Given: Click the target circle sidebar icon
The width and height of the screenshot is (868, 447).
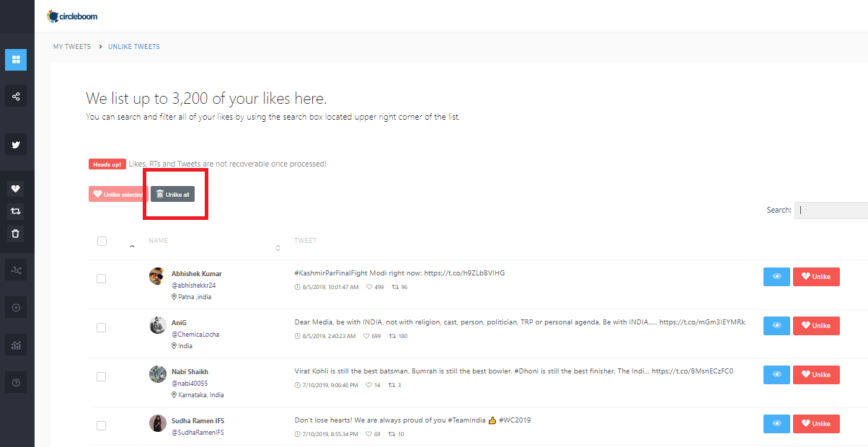Looking at the screenshot, I should coord(16,308).
